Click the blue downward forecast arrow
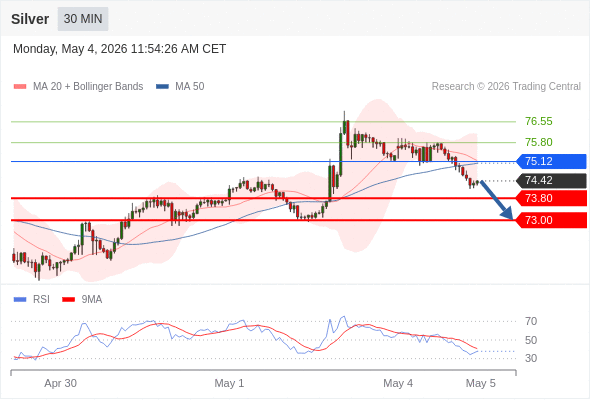Screen dimensions: 590x400 click(497, 200)
